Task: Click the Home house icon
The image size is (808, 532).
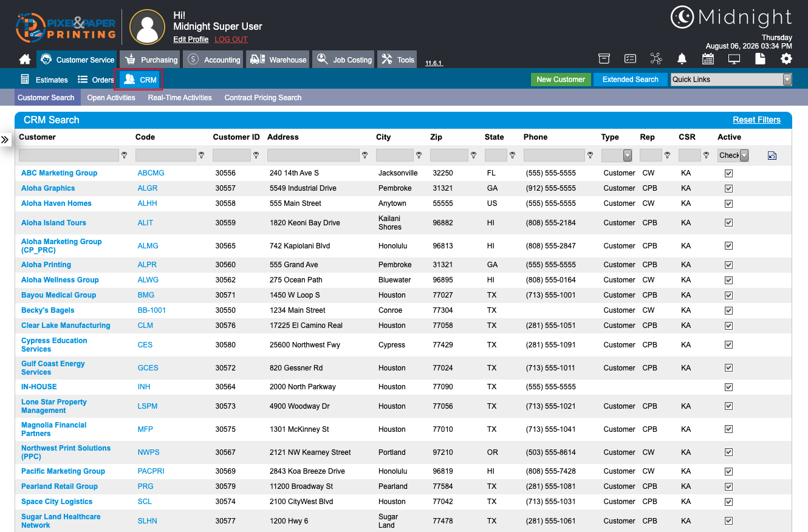Action: tap(25, 60)
